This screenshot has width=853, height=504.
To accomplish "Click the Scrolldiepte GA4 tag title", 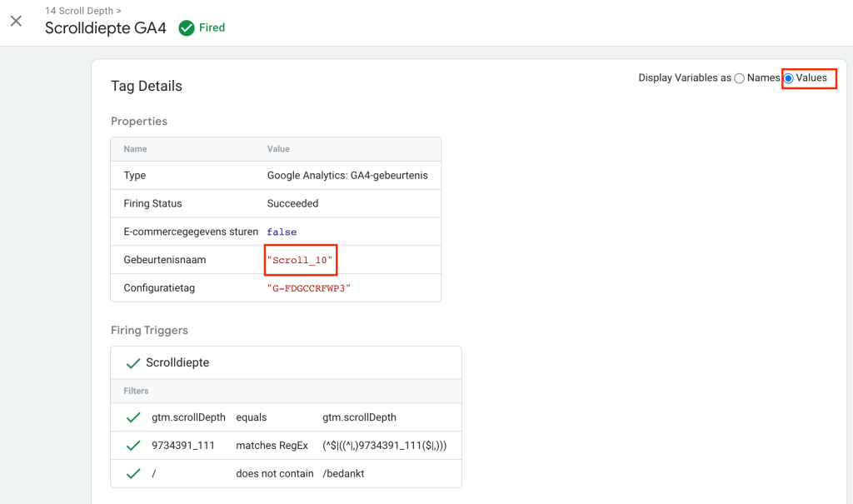I will coord(105,28).
